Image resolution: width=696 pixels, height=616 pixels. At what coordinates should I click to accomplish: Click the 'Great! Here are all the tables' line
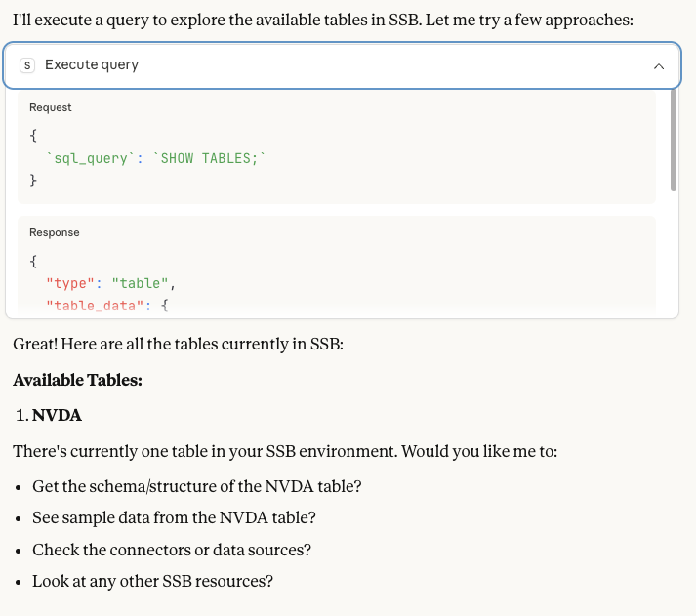178,344
